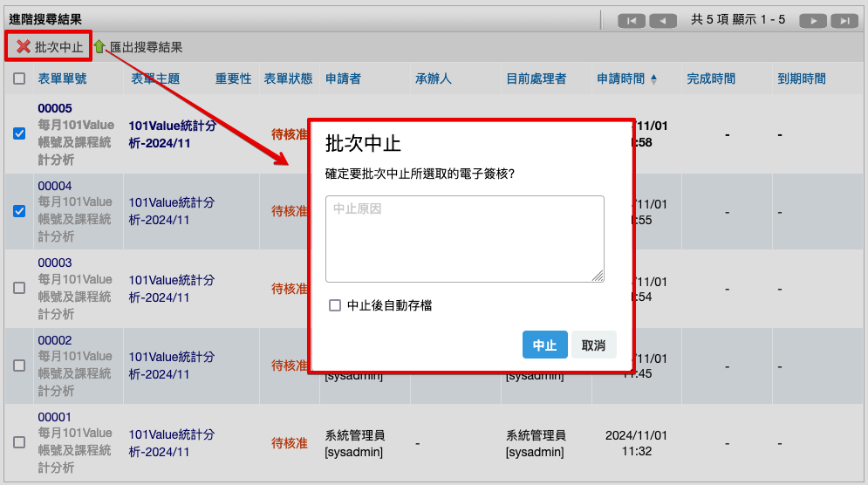This screenshot has width=868, height=485.
Task: Sort by 目前處理者 column header
Action: click(537, 79)
